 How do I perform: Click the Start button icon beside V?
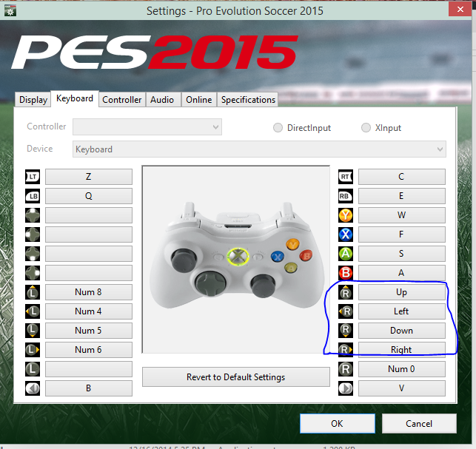coord(346,388)
